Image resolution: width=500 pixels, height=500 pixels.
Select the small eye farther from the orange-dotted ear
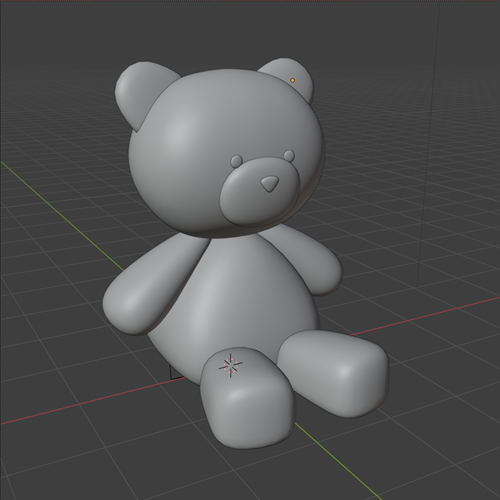tap(237, 161)
